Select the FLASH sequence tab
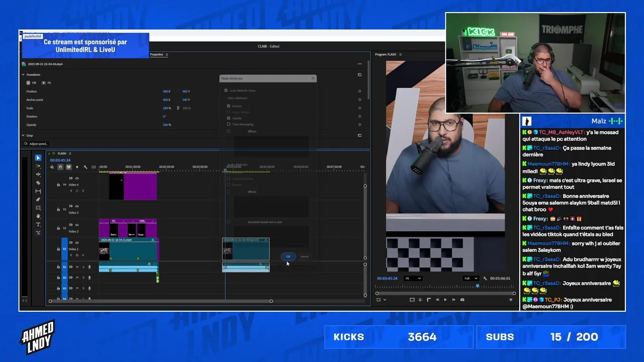The width and height of the screenshot is (644, 362). point(62,153)
